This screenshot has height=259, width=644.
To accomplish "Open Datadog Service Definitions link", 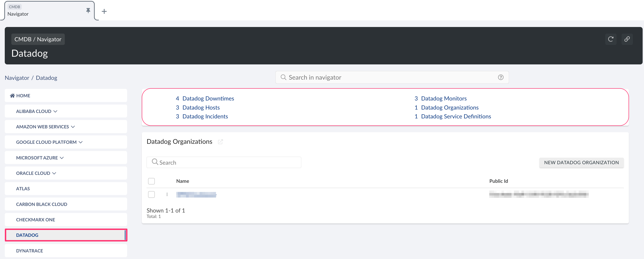I will pos(456,116).
